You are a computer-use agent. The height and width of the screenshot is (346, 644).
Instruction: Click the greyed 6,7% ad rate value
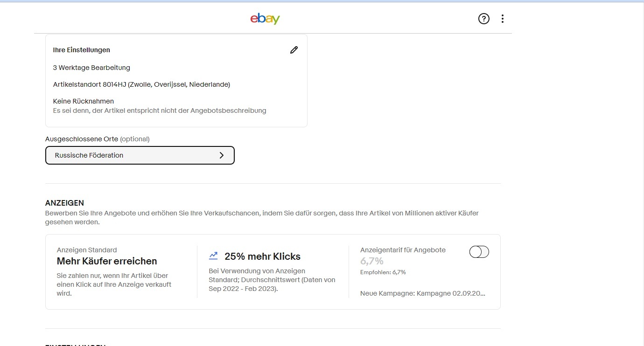372,261
